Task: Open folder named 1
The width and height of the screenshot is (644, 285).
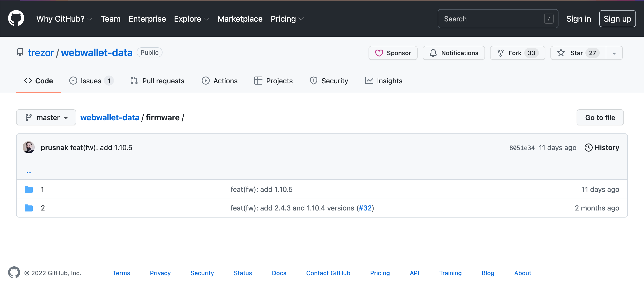Action: click(x=43, y=189)
